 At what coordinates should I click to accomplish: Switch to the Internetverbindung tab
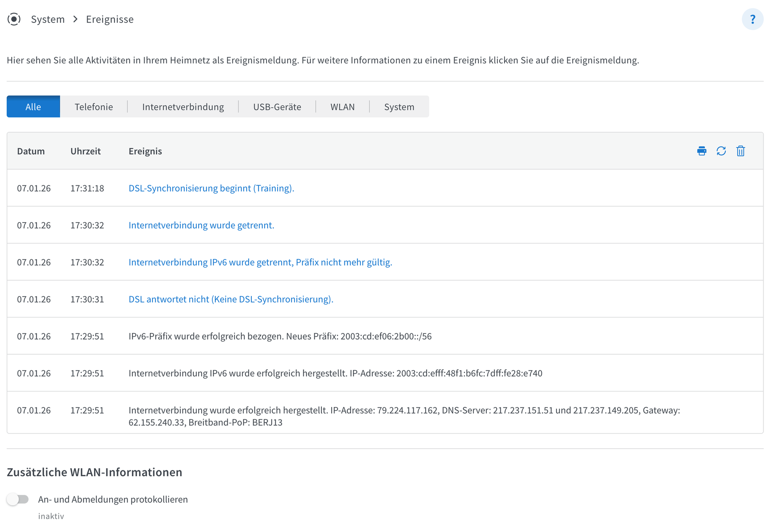coord(183,107)
